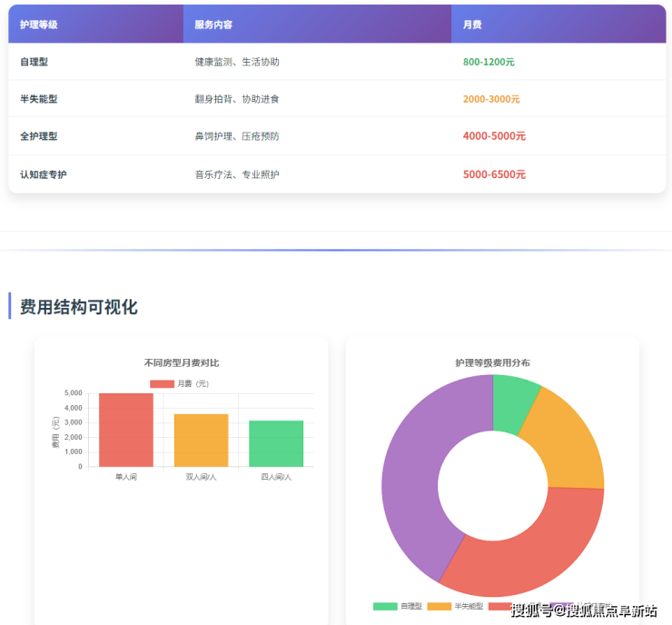Select the 半失能型 table row label
The image size is (672, 625).
coord(38,99)
